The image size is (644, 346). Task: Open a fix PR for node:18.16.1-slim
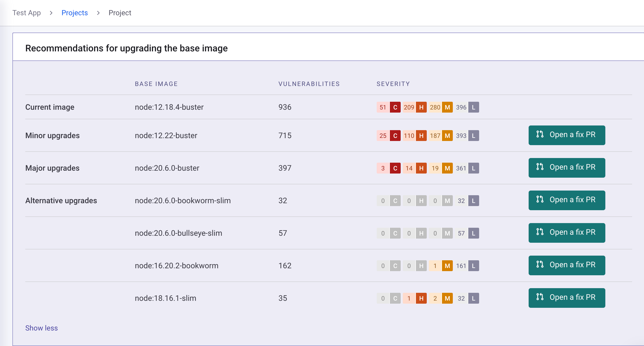[x=567, y=298]
